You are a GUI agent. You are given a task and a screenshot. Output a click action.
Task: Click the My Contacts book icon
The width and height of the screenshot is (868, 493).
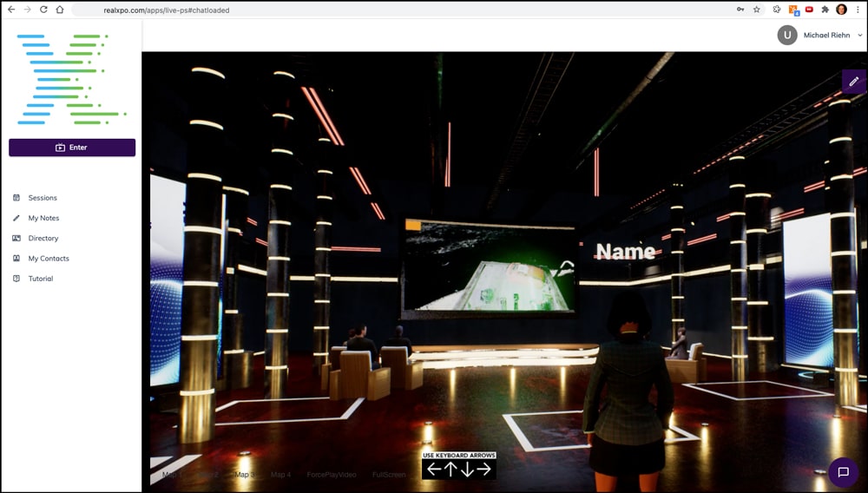(16, 259)
